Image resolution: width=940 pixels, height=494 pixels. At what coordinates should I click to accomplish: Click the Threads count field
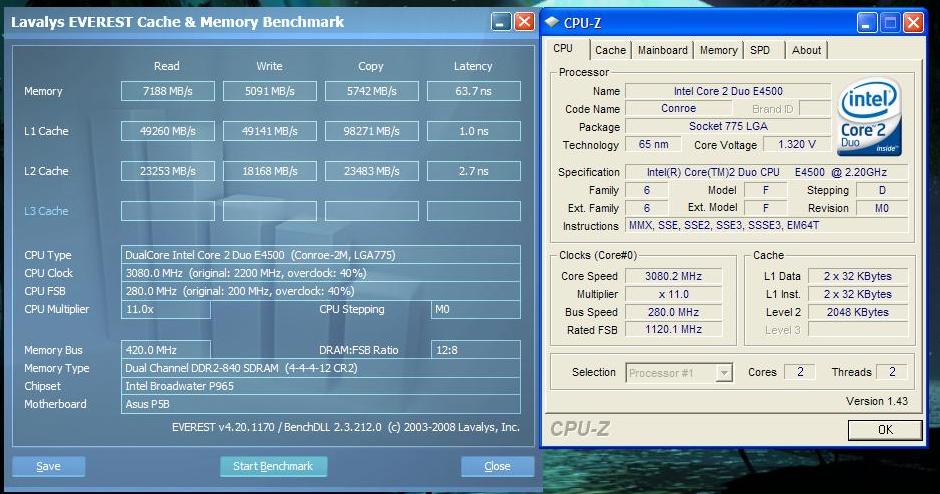click(x=891, y=372)
